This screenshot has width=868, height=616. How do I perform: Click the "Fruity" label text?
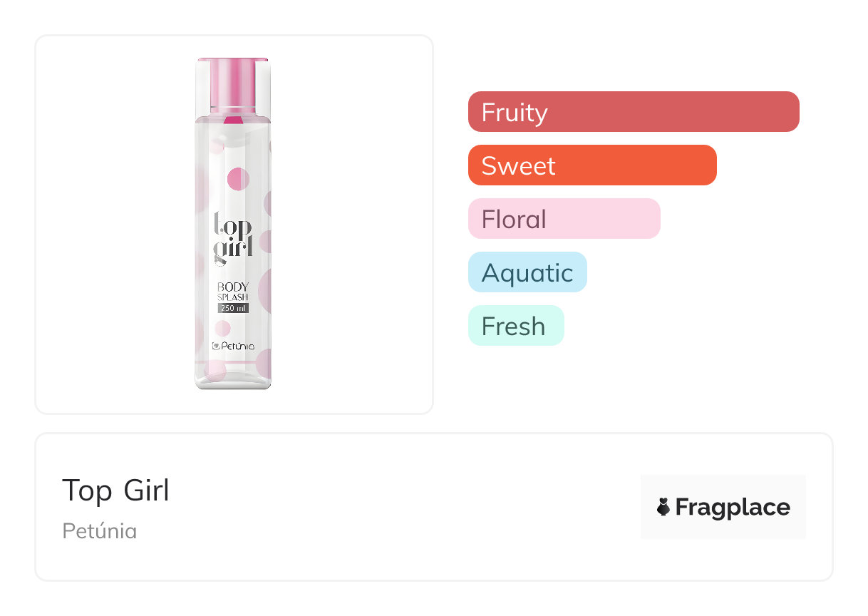click(x=514, y=113)
